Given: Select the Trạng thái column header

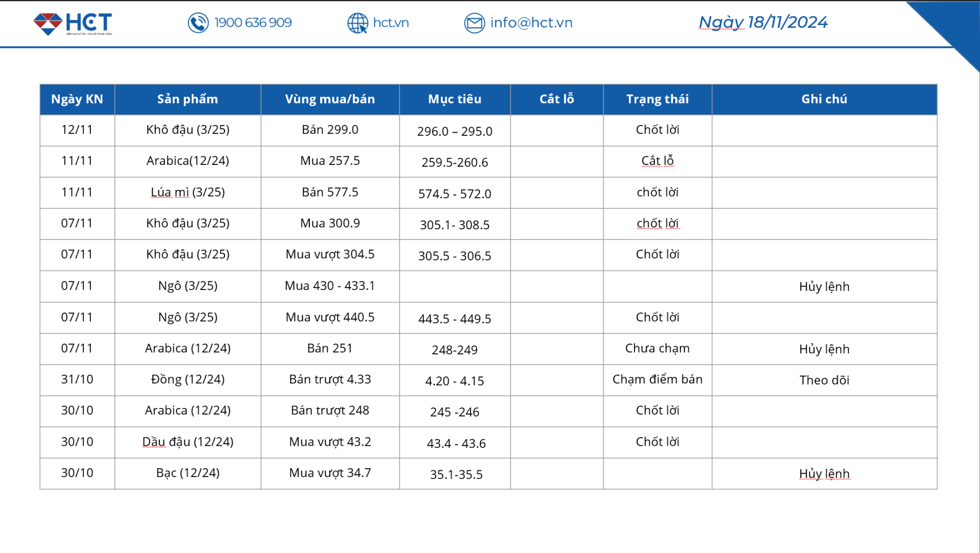Looking at the screenshot, I should pyautogui.click(x=657, y=99).
